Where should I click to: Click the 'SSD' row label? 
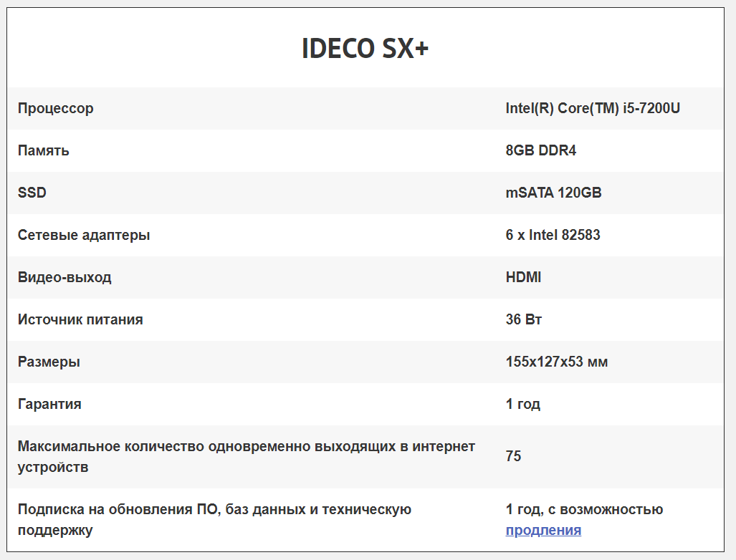click(32, 193)
